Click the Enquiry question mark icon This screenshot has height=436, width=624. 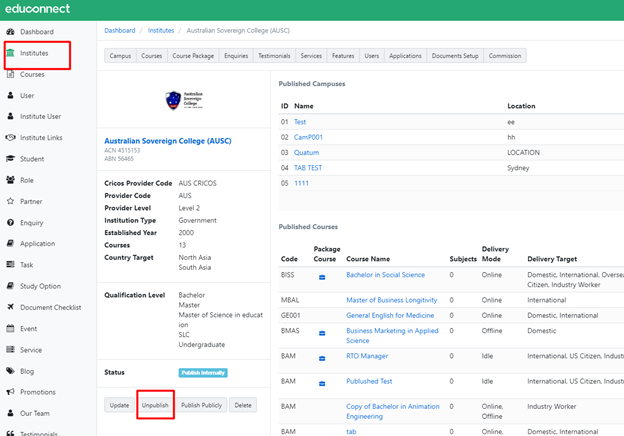10,222
